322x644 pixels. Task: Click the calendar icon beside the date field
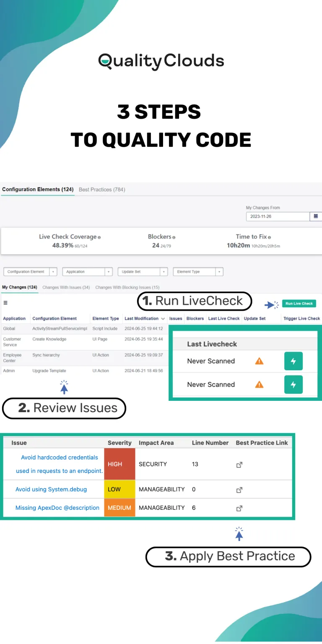[x=316, y=216]
